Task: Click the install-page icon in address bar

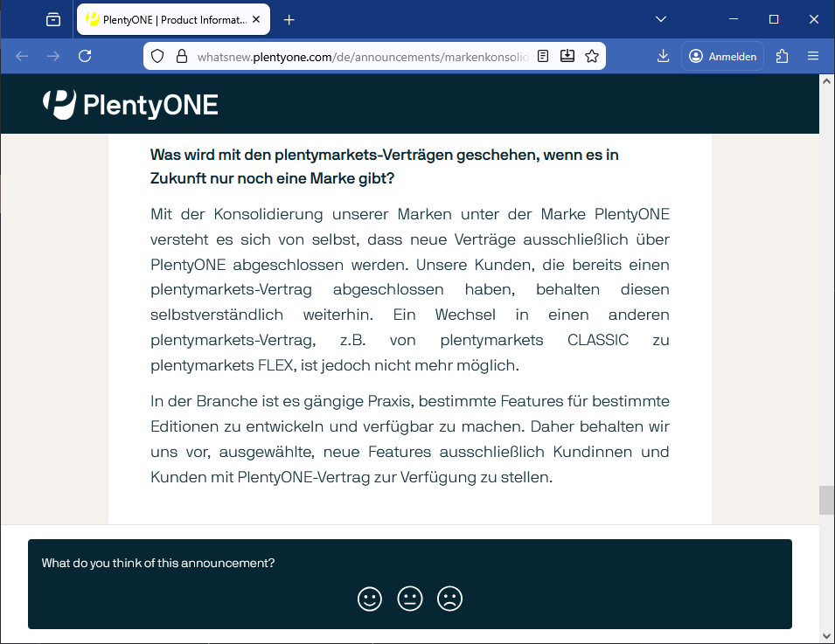Action: (x=567, y=56)
